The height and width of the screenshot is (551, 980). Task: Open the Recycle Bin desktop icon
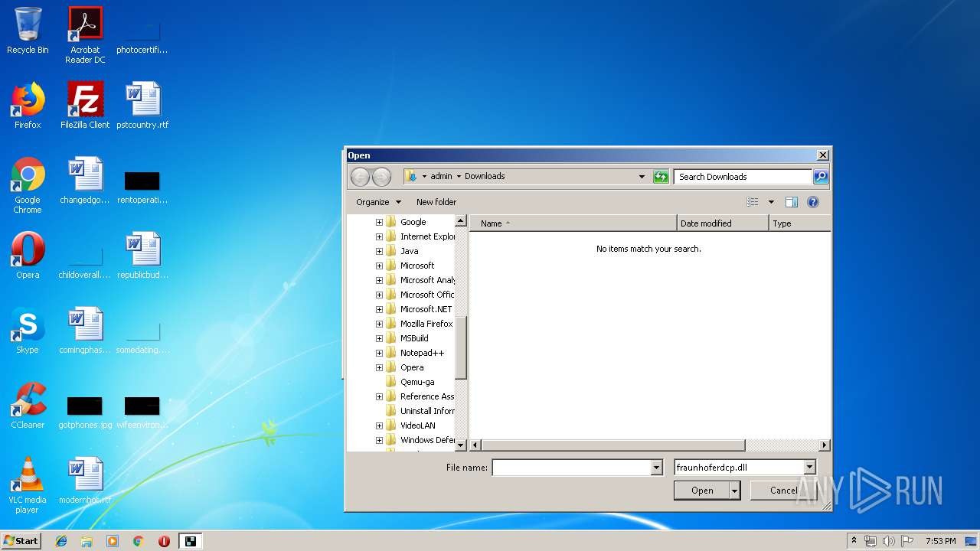click(x=28, y=31)
